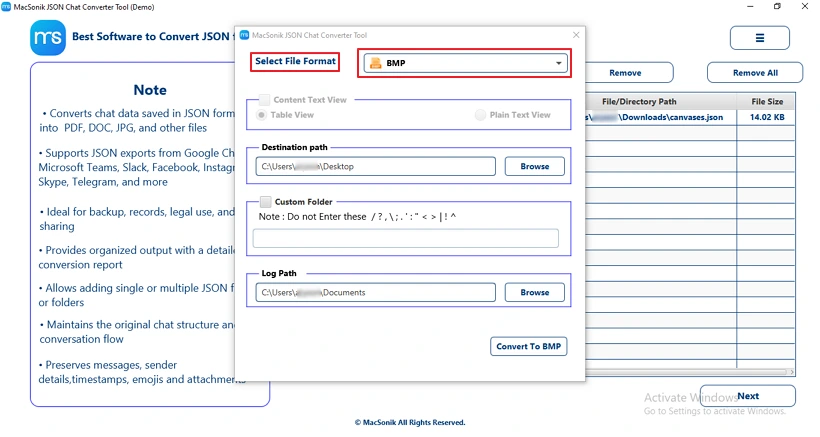
Task: Open the hamburger menu icon
Action: point(759,38)
